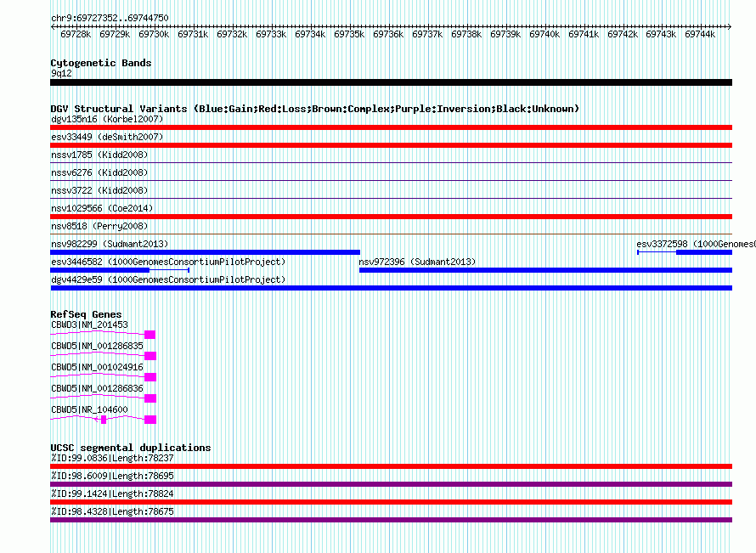Select the %ID:99.1424|Length:78824 duplication label

112,494
